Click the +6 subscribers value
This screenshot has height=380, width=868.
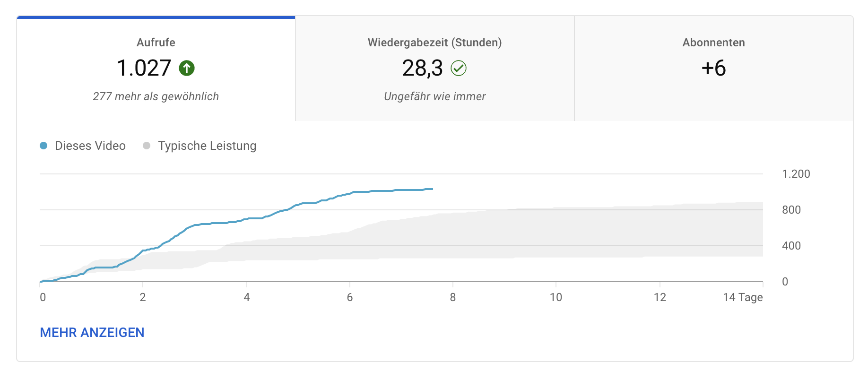713,68
